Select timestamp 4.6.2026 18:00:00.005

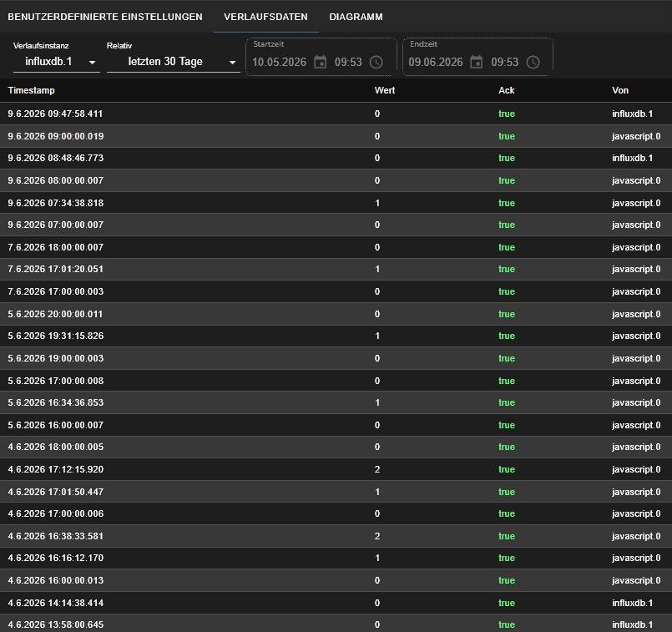(56, 447)
